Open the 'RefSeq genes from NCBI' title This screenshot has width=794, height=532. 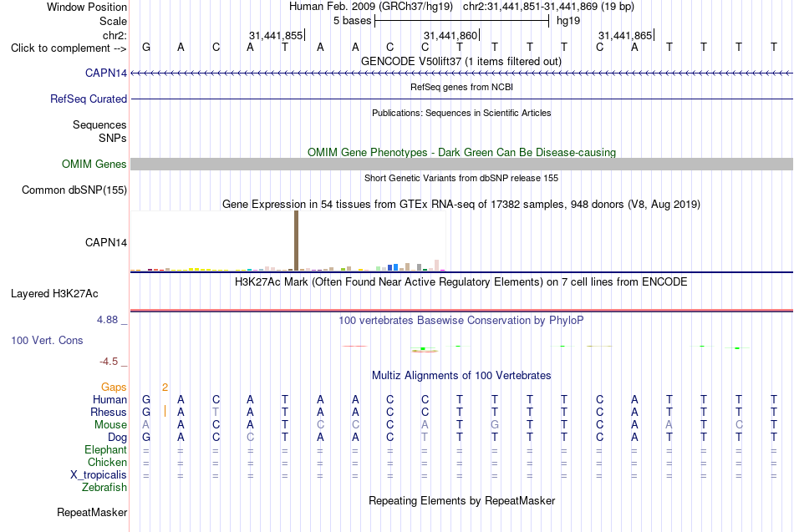coord(461,87)
